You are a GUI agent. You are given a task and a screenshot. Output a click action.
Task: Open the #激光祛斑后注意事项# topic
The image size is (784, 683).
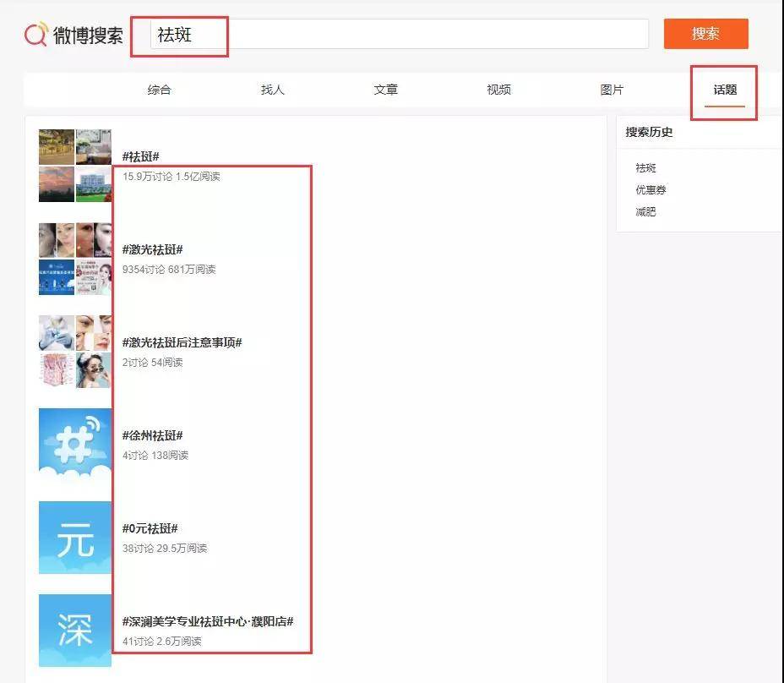coord(182,342)
